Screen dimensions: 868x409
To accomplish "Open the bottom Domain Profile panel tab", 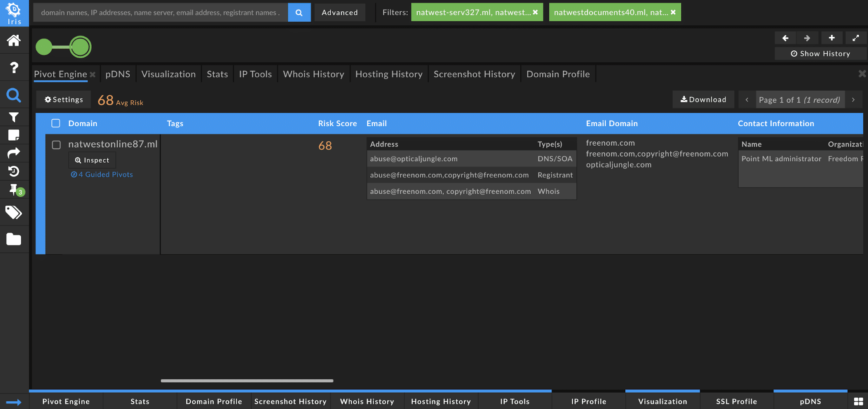I will click(x=214, y=401).
